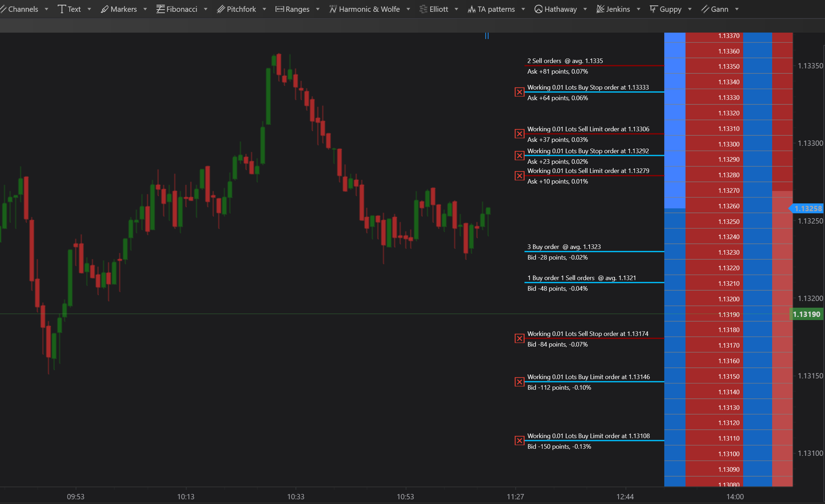Remove the Sell Stop order at 1.13174
Screen dimensions: 825x504
click(x=519, y=338)
